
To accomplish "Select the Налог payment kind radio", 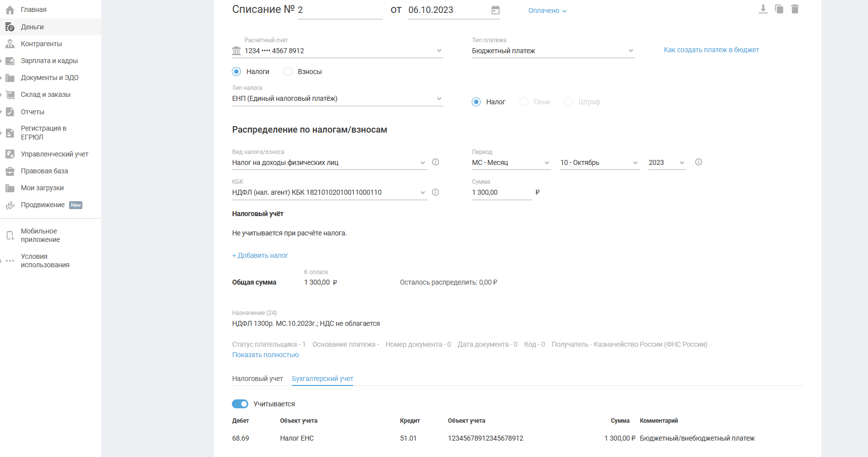I will (476, 102).
